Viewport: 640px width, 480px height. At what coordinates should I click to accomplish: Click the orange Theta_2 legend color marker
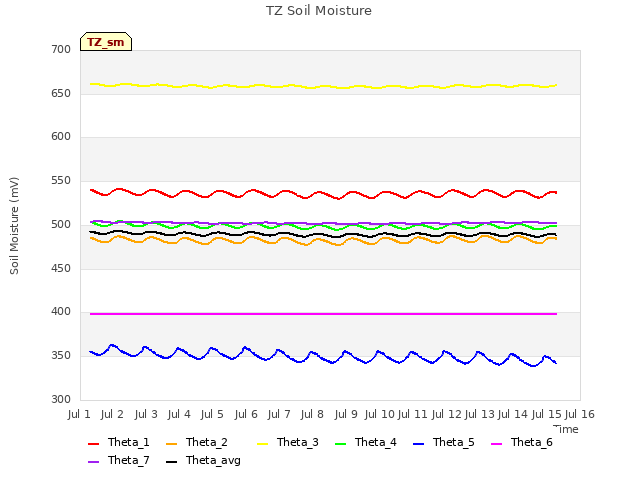[171, 444]
